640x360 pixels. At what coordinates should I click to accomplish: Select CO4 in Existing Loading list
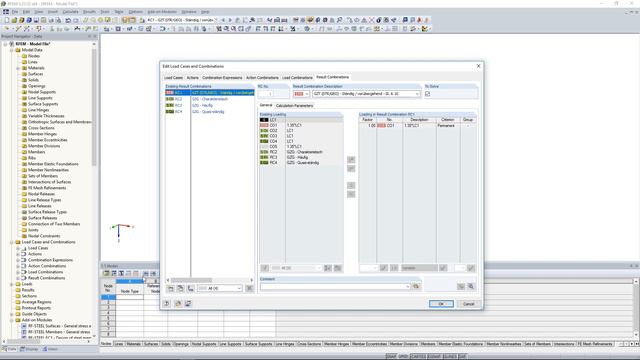[301, 141]
